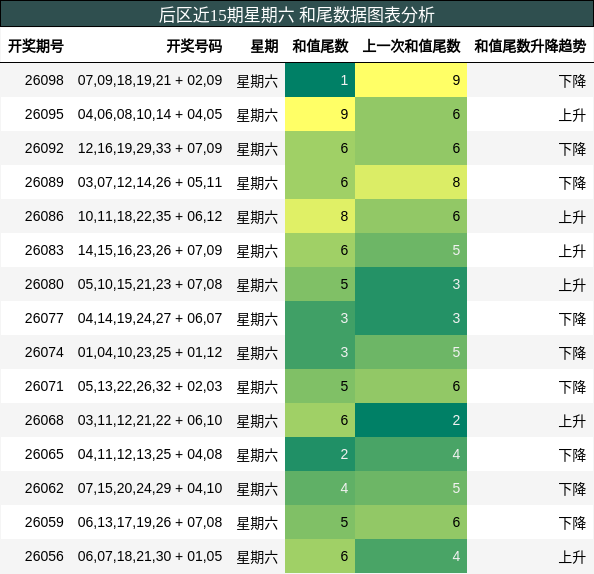
Task: Click numbers 07,09,18,19,21 + 02,09
Action: pos(150,80)
